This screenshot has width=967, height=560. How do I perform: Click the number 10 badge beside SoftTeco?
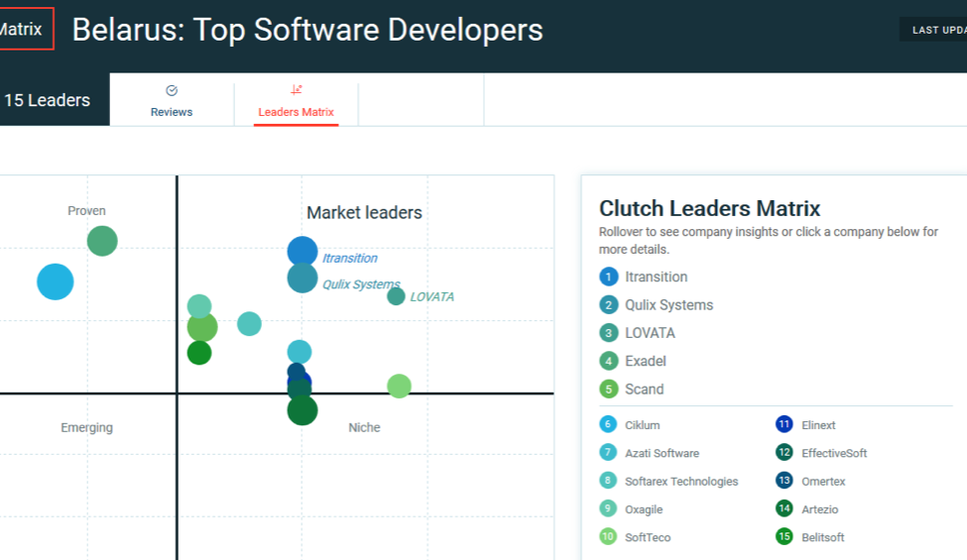tap(608, 536)
